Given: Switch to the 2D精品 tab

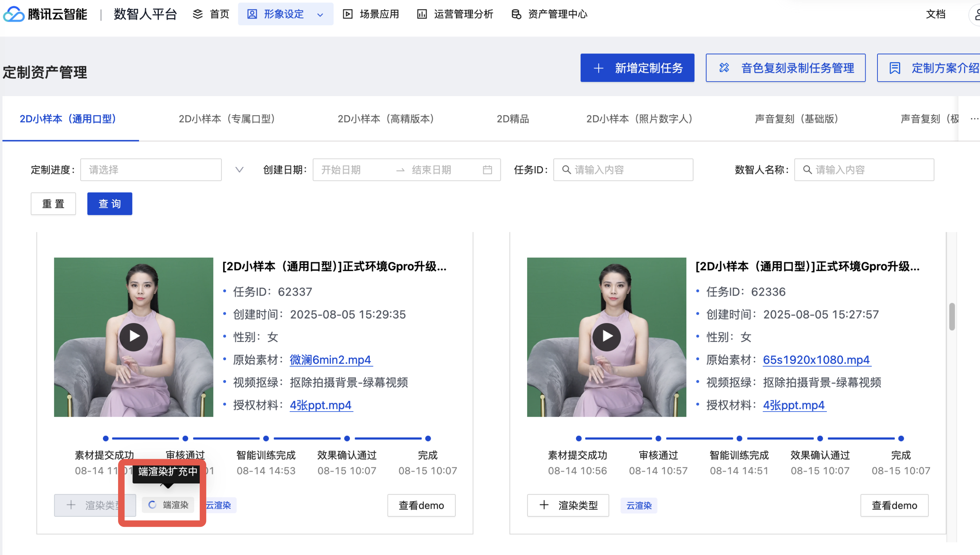Looking at the screenshot, I should (512, 119).
